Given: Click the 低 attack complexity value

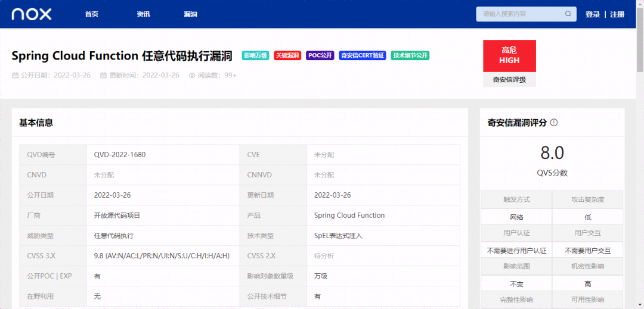Looking at the screenshot, I should 588,217.
